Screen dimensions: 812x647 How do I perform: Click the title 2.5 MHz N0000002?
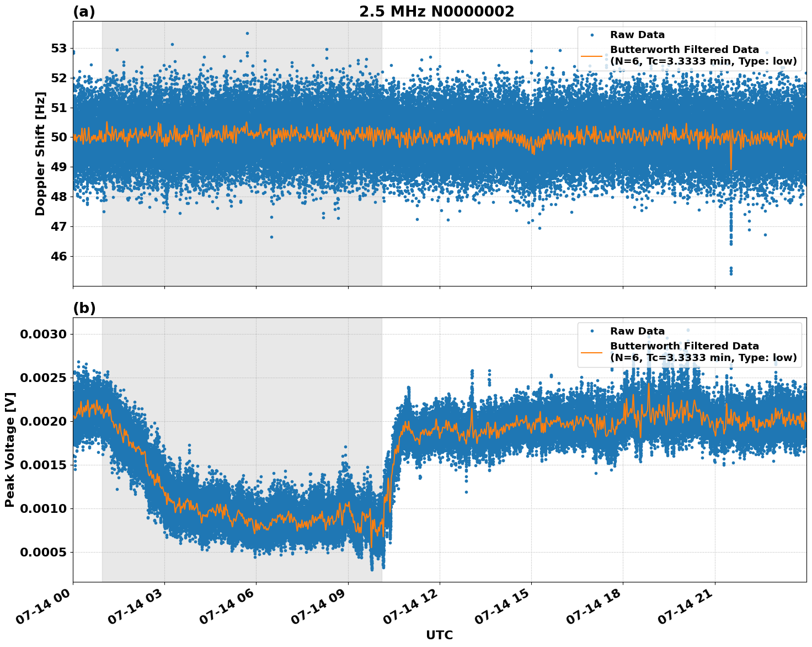coord(438,10)
